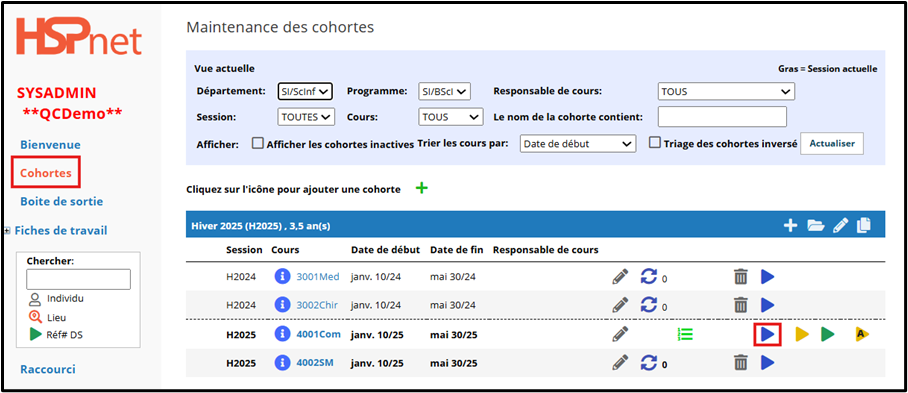Screen dimensions: 908x393
Task: Open the folder icon in Hiver 2025 header
Action: click(815, 226)
